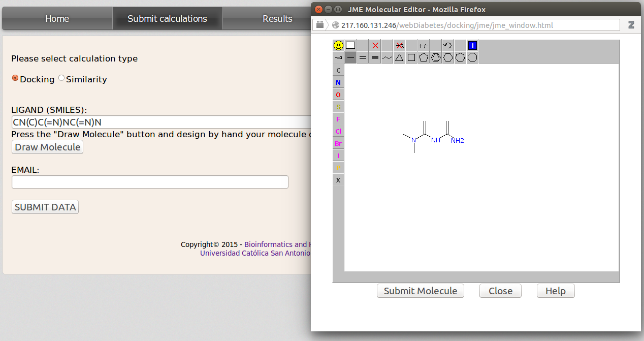Click the Submit Molecule button
644x341 pixels.
point(421,291)
